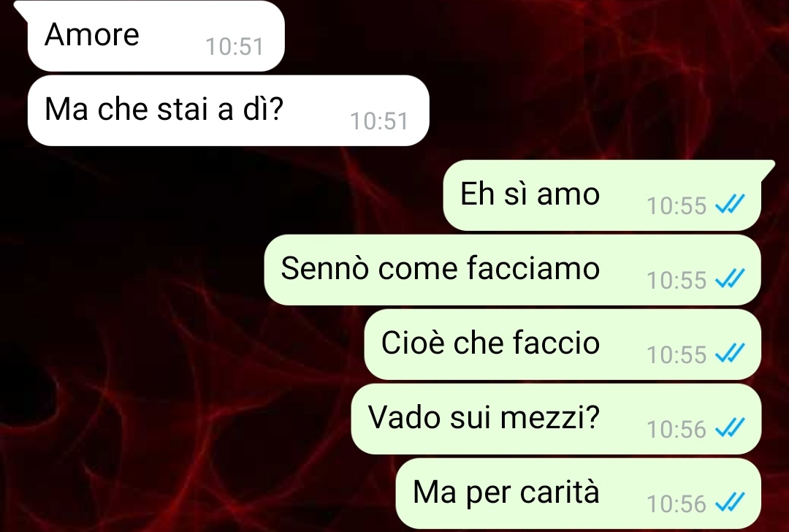Tap the 'Amore' message bubble
Viewport: 789px width, 532px height.
pyautogui.click(x=156, y=36)
